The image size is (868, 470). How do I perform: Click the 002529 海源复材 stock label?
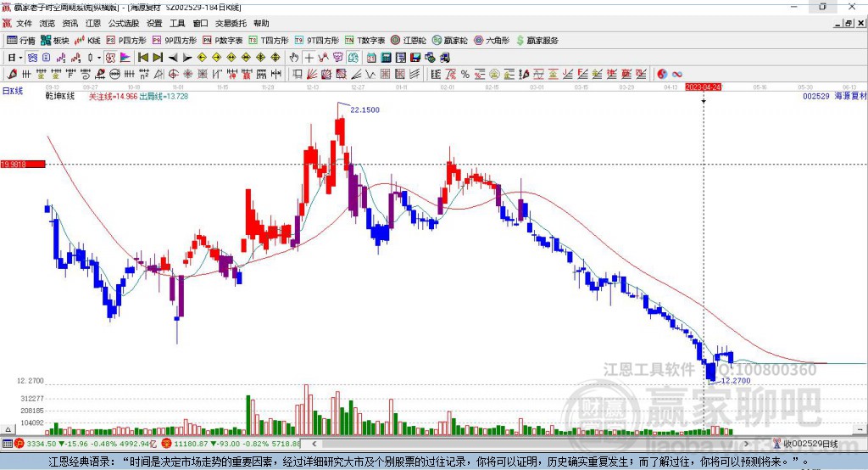[835, 97]
